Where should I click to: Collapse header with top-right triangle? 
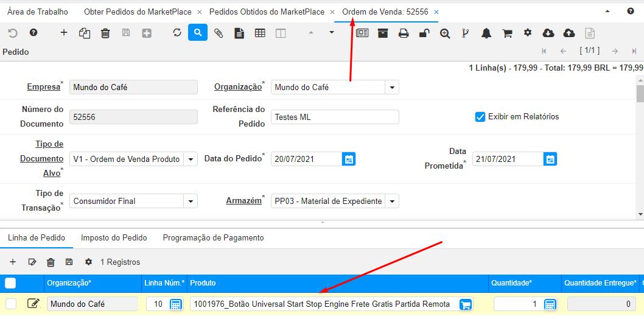coord(608,12)
